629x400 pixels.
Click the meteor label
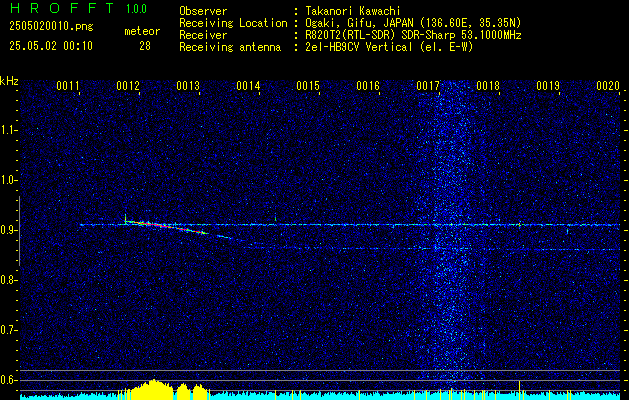142,31
